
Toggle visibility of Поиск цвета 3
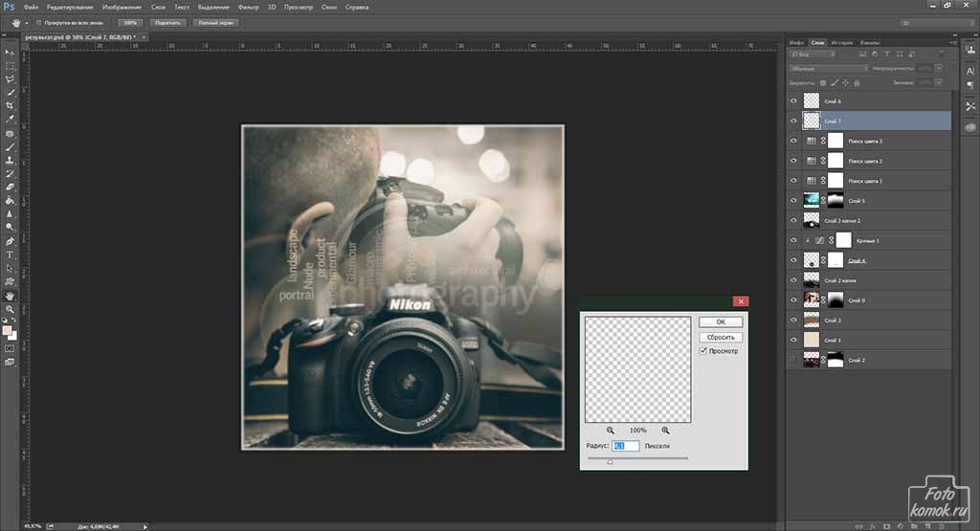[x=793, y=141]
